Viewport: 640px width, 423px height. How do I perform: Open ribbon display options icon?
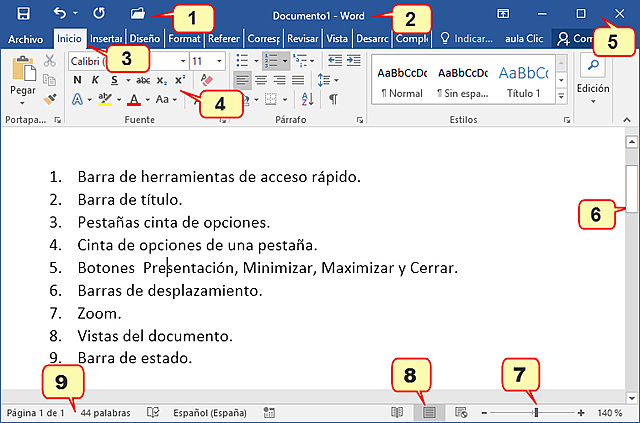503,13
